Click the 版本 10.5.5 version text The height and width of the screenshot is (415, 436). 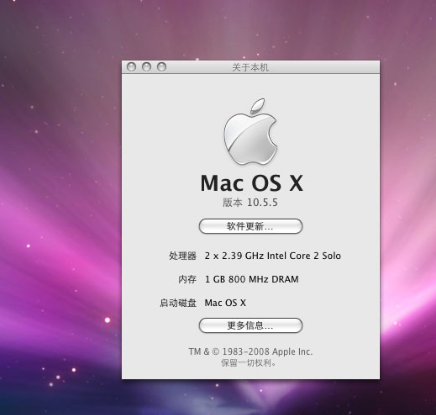coord(250,202)
